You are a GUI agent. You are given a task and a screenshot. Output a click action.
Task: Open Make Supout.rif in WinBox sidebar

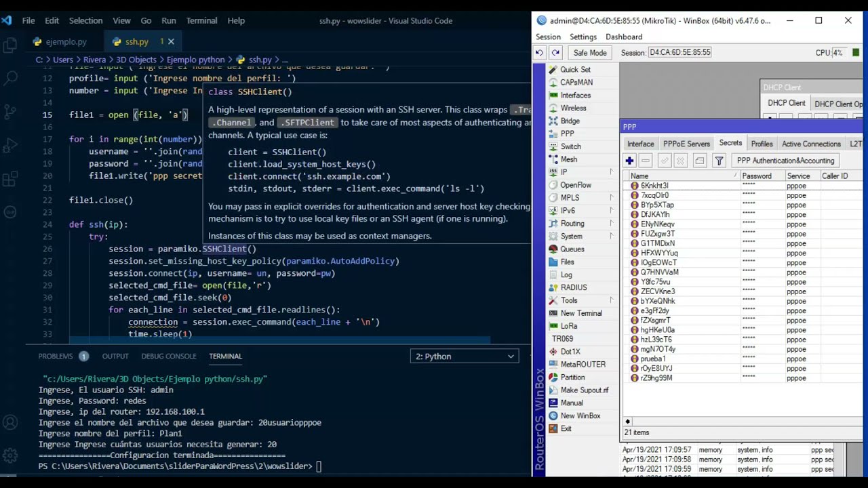583,390
